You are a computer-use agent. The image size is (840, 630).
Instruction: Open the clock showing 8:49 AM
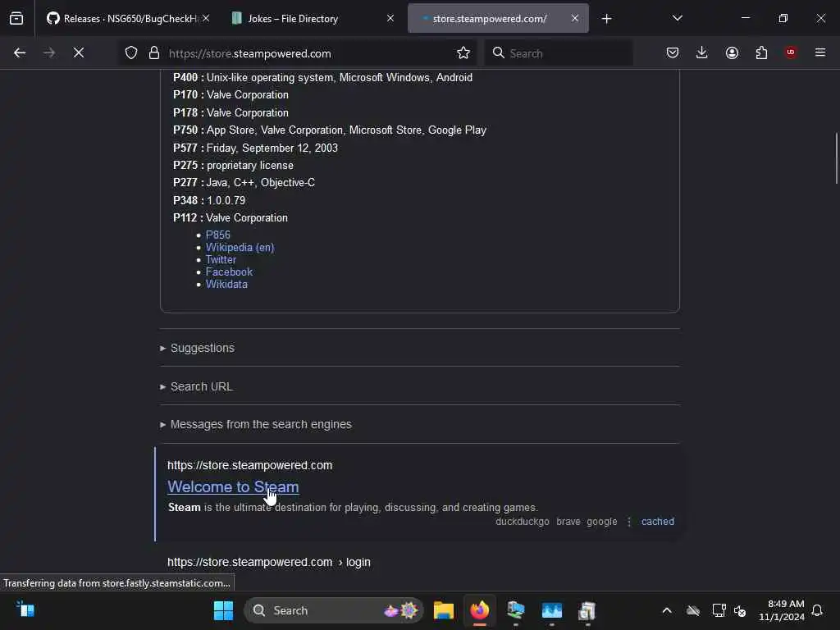tap(782, 610)
